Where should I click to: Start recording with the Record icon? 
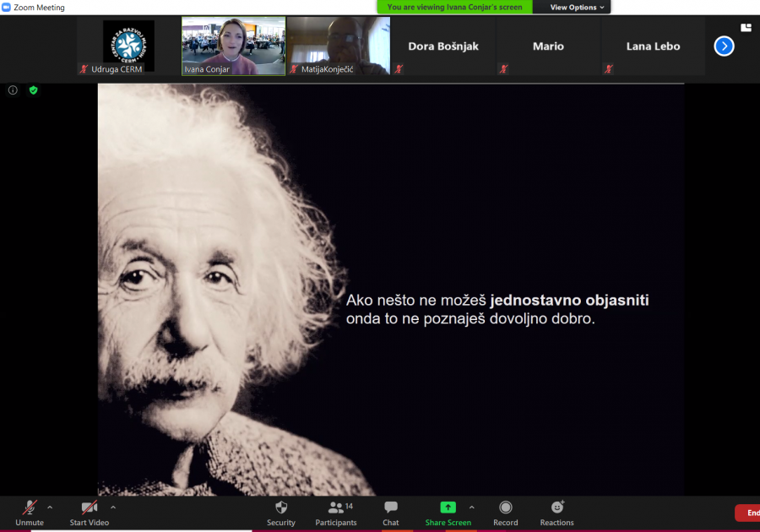505,508
